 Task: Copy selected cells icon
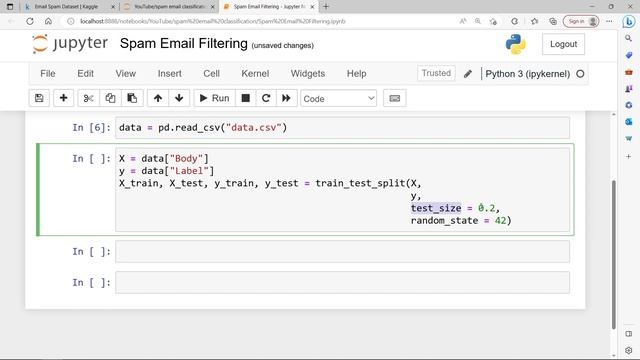(110, 98)
